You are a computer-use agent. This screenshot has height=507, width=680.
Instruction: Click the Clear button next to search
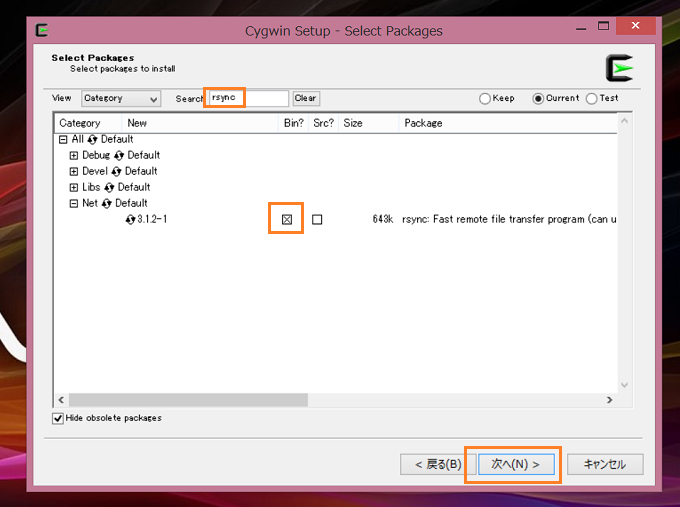pyautogui.click(x=305, y=99)
